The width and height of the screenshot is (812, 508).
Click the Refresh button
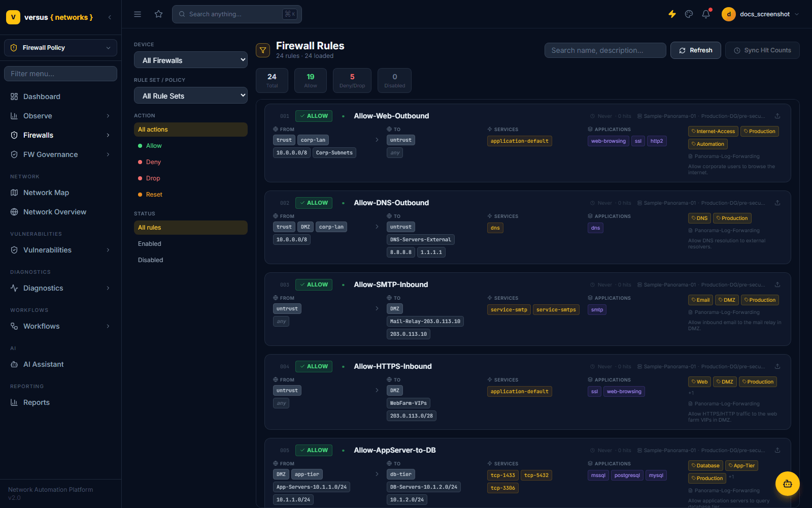[x=695, y=50]
